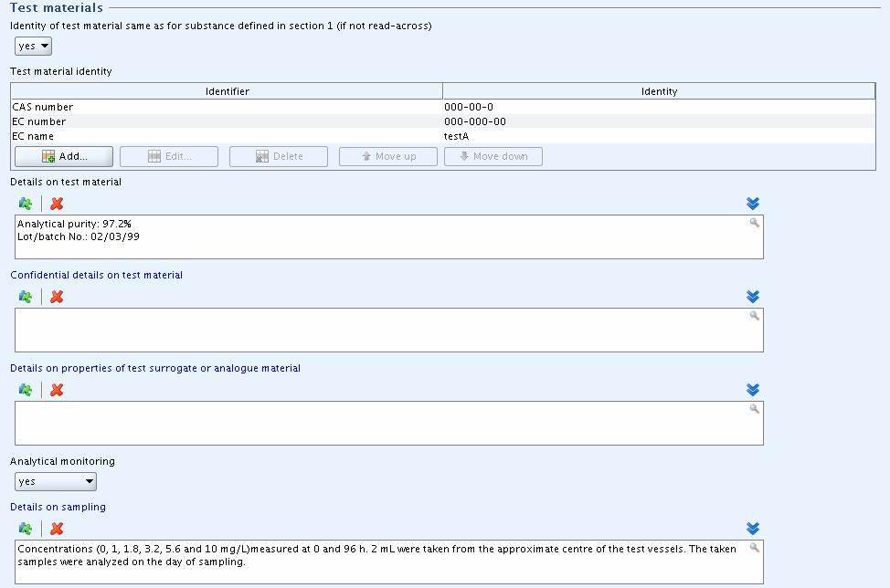Screen dimensions: 890x588
Task: Open the magnifier in the surrogate material text box
Action: (755, 409)
